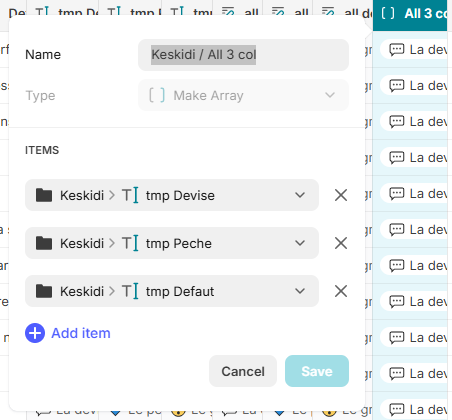Screen dimensions: 452x420
Task: Remove the tmp Devise item
Action: click(x=341, y=195)
